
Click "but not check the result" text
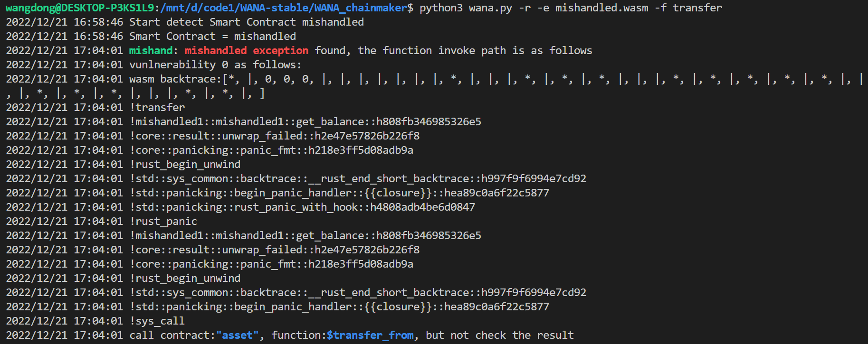click(x=499, y=335)
